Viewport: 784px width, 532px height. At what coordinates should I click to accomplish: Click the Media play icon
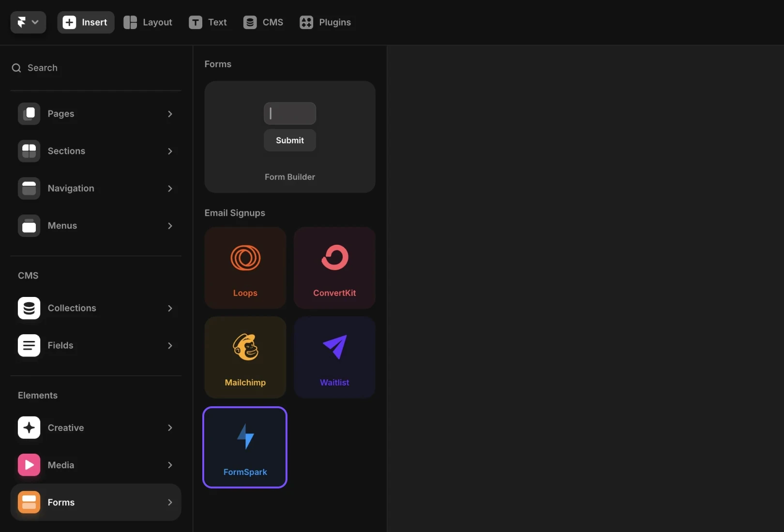[x=29, y=465]
